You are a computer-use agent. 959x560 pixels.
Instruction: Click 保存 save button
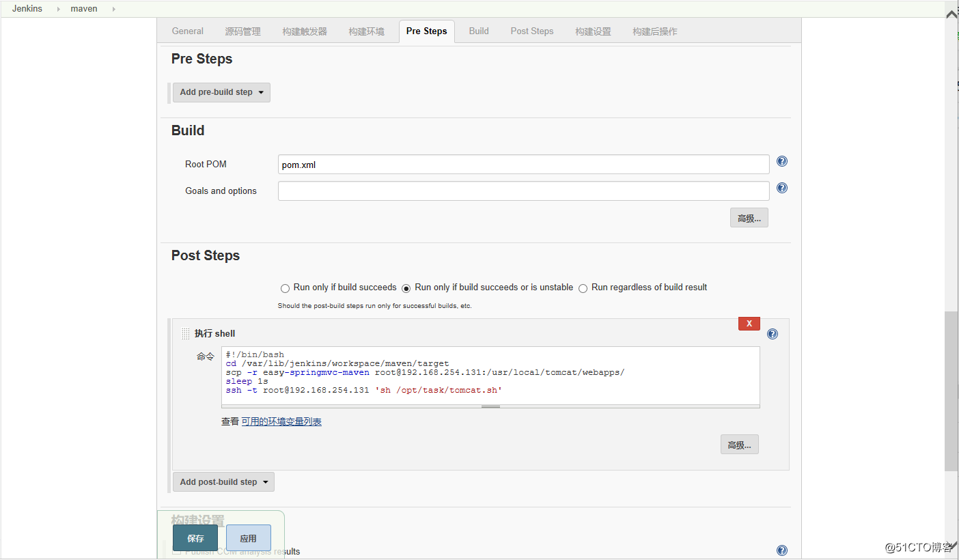tap(195, 538)
